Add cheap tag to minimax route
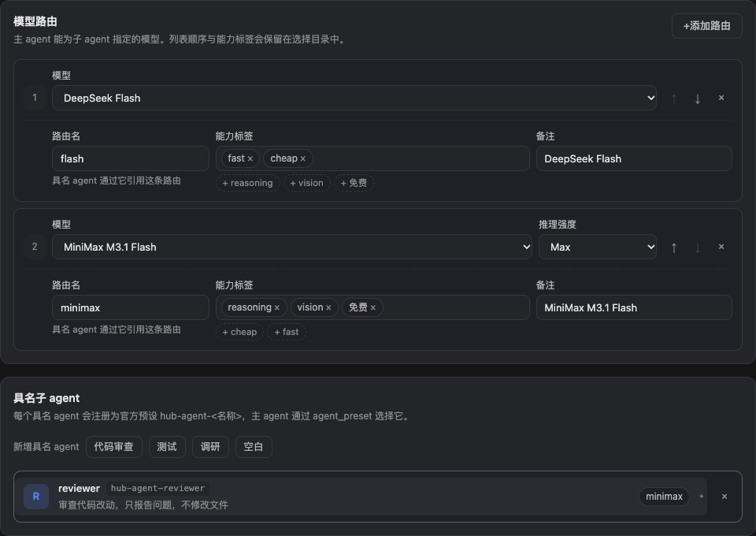 [239, 332]
